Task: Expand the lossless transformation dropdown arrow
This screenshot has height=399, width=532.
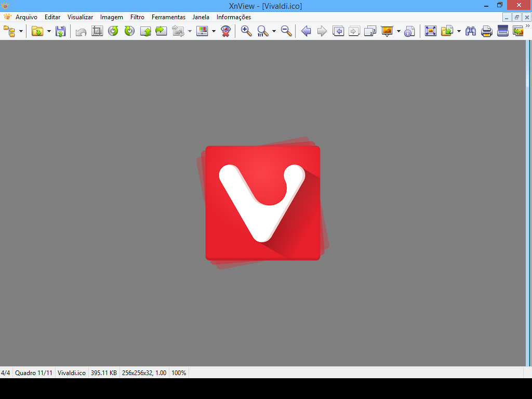Action: click(190, 31)
